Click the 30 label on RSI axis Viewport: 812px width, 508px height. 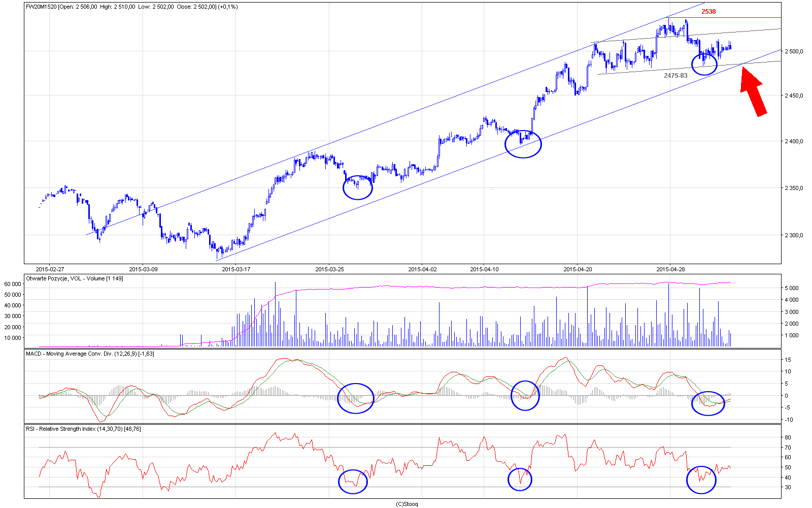click(788, 487)
